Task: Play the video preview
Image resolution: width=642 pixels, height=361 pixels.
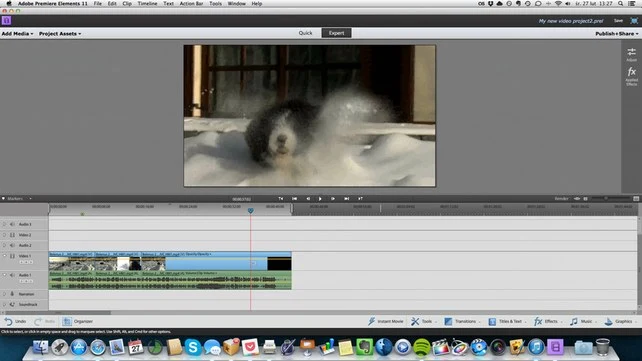Action: (320, 199)
